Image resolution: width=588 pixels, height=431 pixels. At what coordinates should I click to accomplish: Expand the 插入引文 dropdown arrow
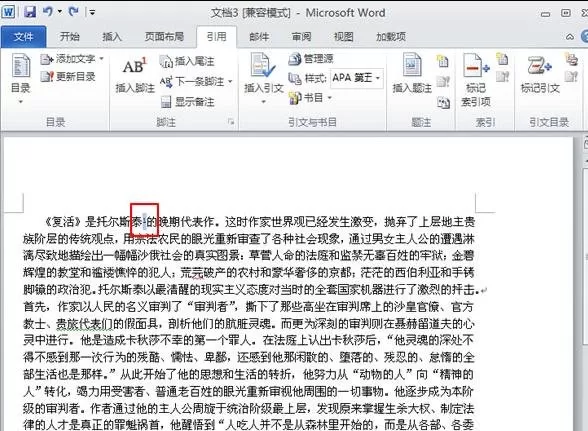point(263,102)
